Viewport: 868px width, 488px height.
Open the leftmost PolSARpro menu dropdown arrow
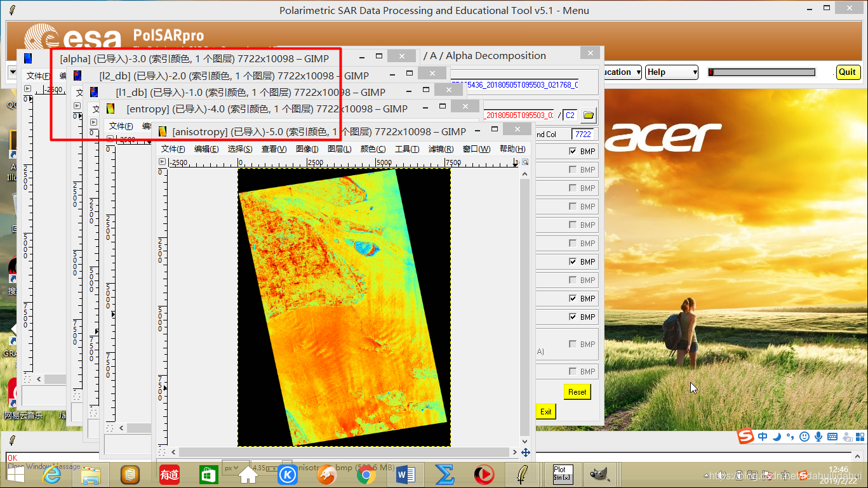pyautogui.click(x=12, y=72)
